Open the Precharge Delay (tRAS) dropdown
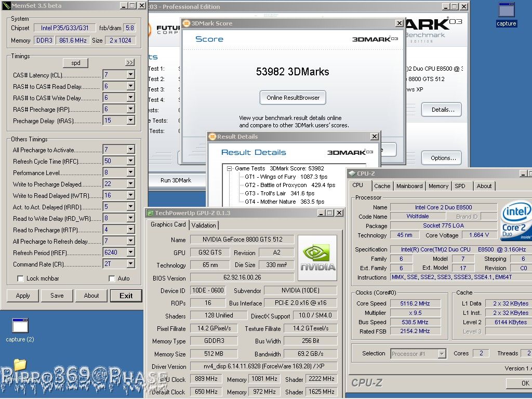Viewport: 532px width, 399px height. [130, 121]
